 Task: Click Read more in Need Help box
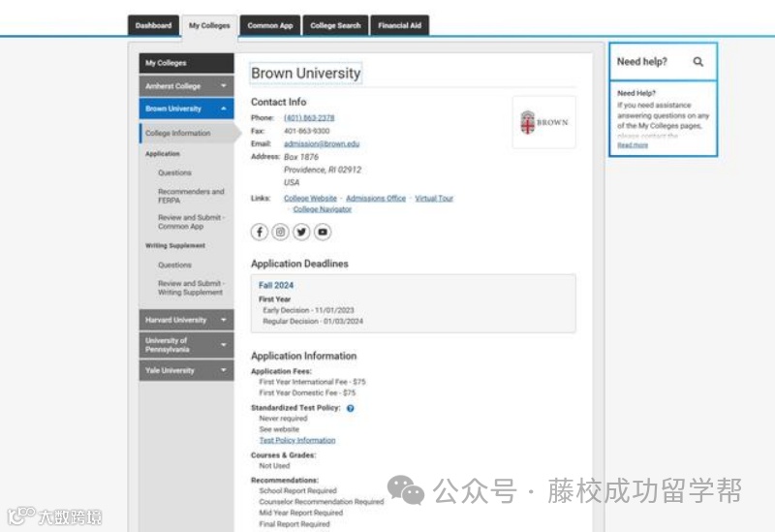point(633,144)
